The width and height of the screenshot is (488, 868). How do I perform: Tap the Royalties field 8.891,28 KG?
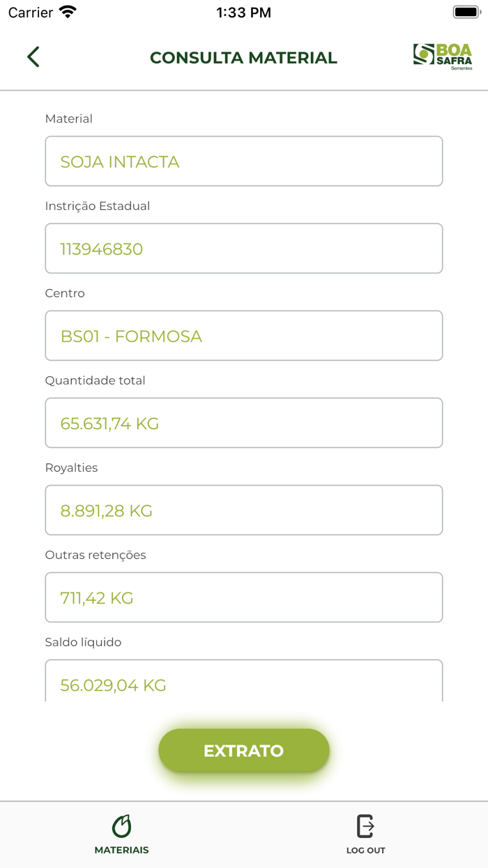click(243, 510)
